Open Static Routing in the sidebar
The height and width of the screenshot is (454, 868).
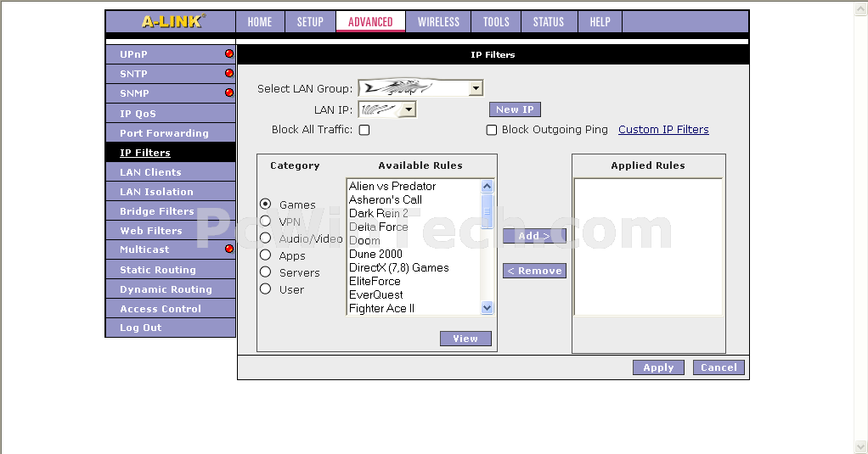(x=171, y=269)
